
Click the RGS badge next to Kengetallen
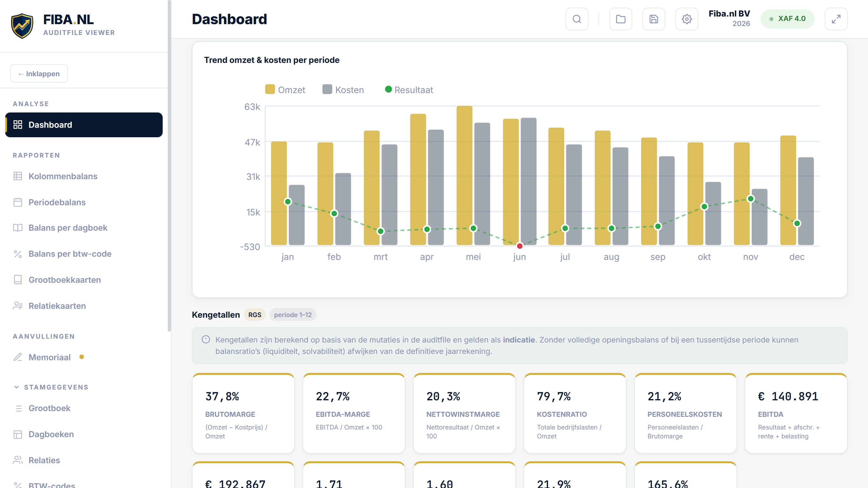point(255,315)
